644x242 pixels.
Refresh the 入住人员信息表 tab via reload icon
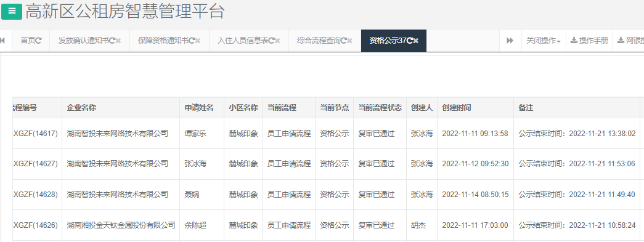point(271,41)
